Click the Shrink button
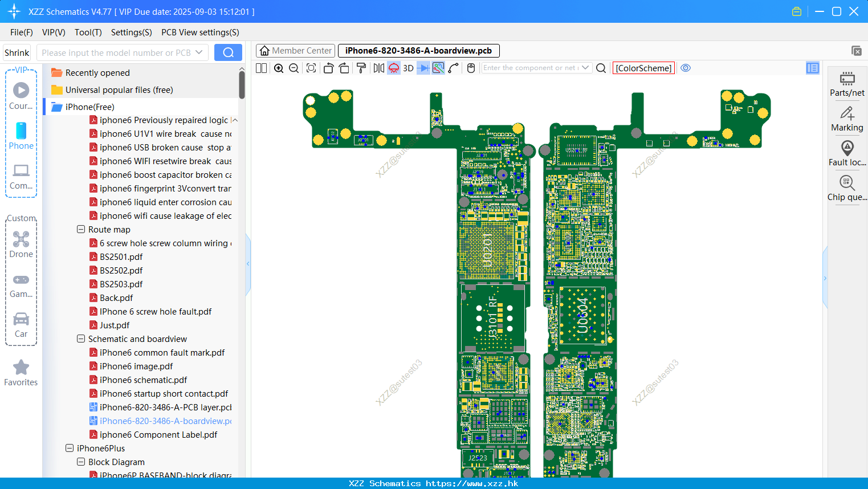 click(x=17, y=52)
